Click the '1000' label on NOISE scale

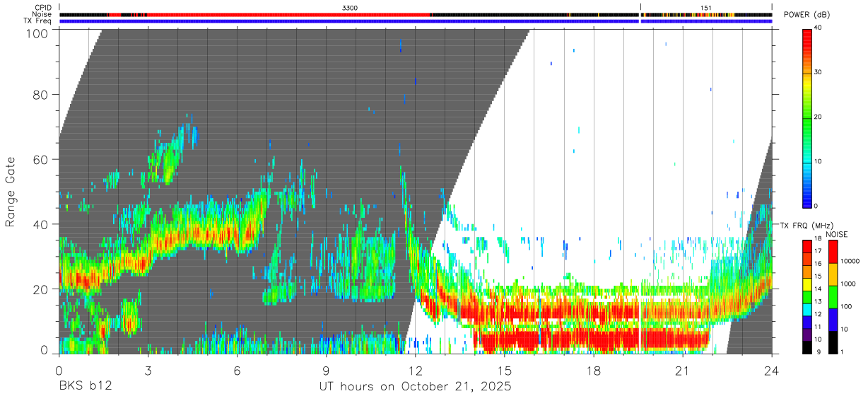pos(847,284)
